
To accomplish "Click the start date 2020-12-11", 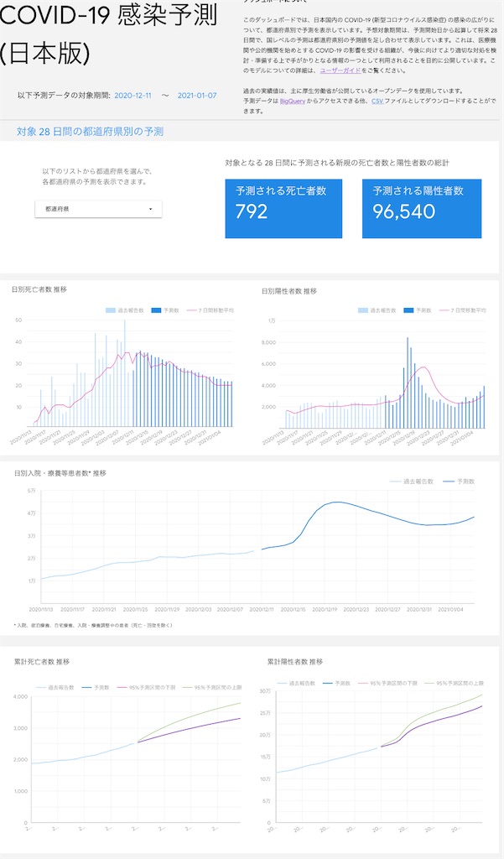I will coord(132,96).
